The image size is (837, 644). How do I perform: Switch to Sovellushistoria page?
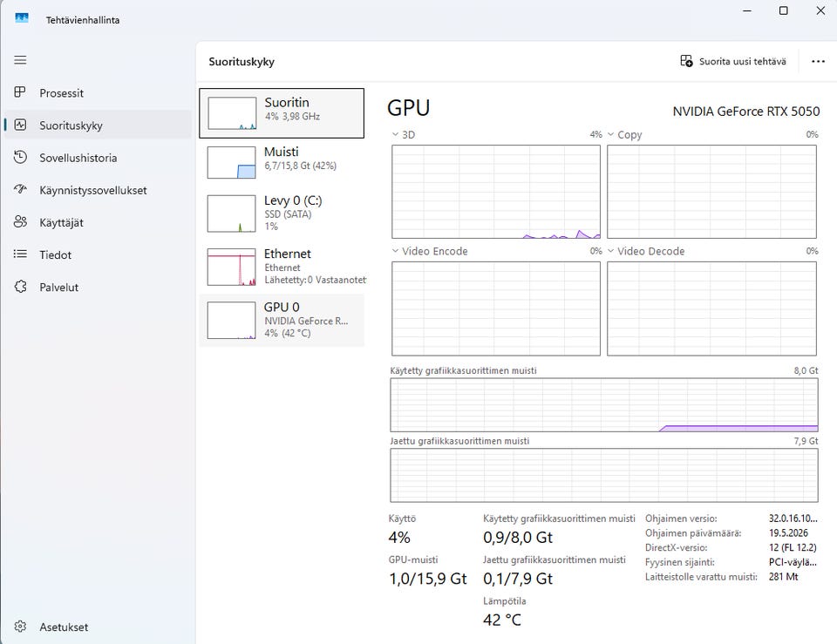click(98, 158)
